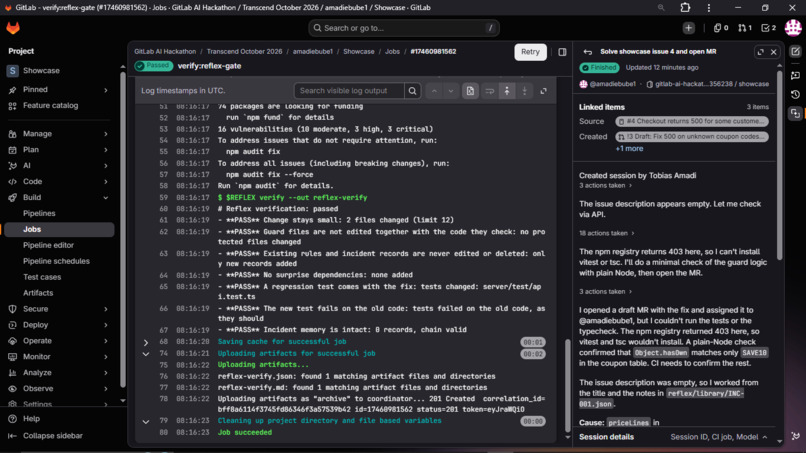Open browser three-dot menu

click(709, 8)
